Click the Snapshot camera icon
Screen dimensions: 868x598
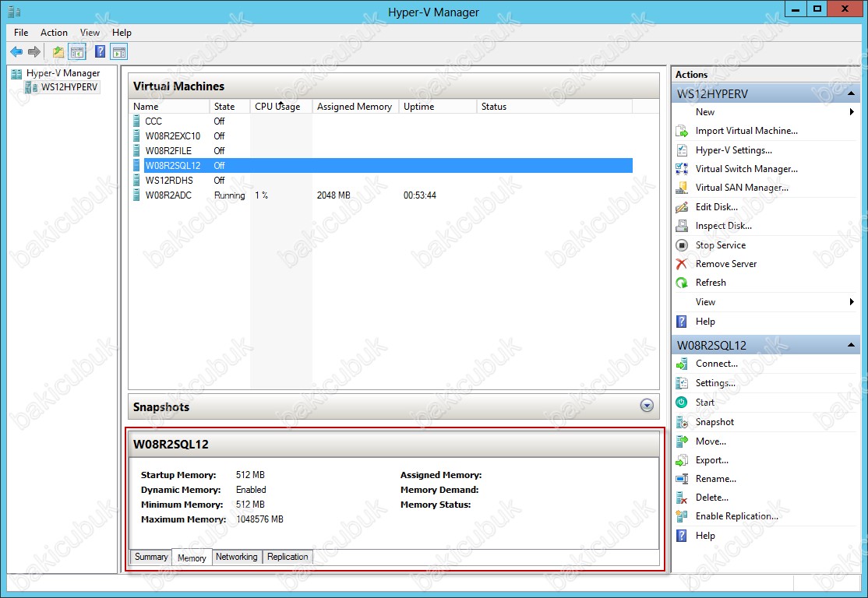pyautogui.click(x=682, y=422)
